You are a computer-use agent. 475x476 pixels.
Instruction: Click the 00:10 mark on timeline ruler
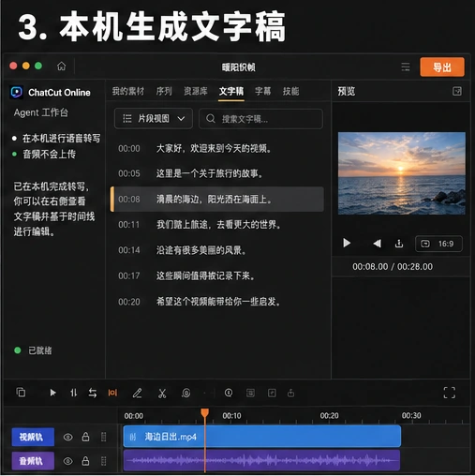[x=231, y=416]
